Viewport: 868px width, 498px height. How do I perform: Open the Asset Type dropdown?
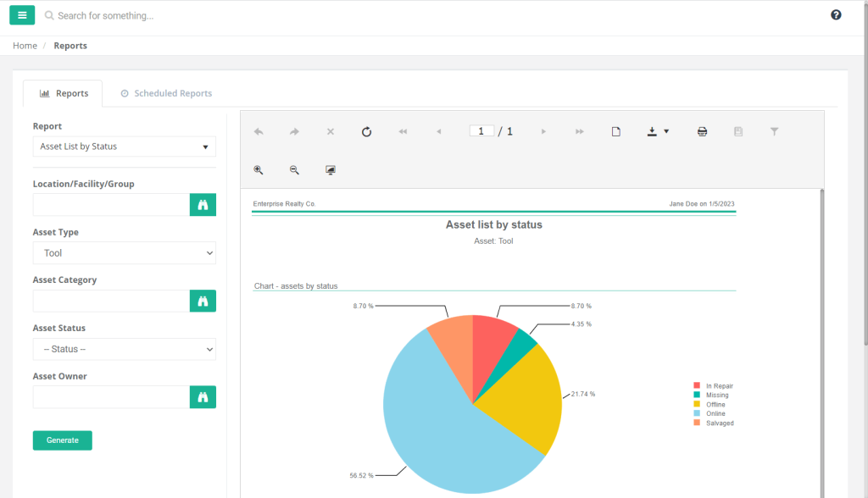click(x=124, y=252)
